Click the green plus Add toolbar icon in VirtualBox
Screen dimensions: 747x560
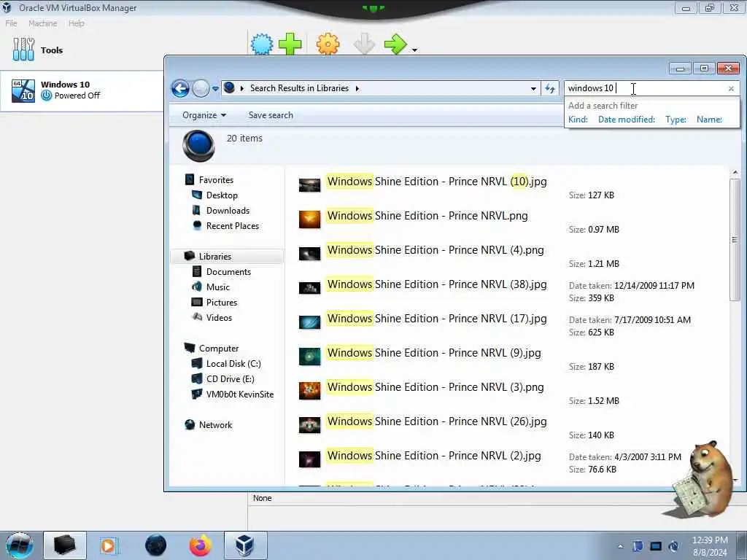(290, 44)
